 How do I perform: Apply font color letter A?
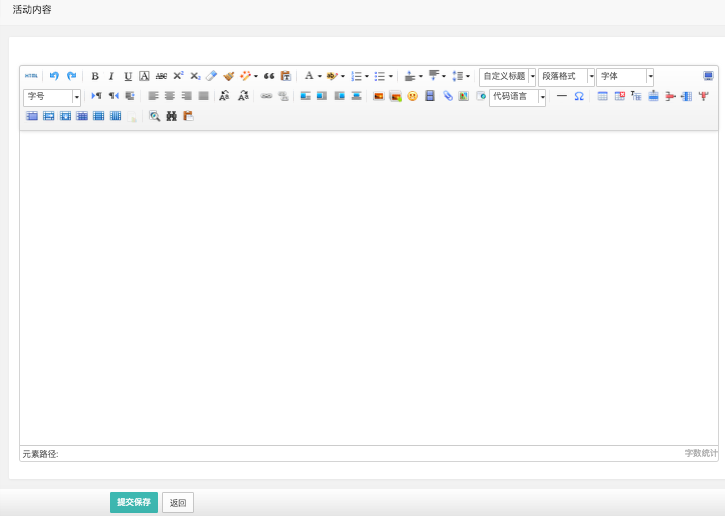tap(309, 76)
